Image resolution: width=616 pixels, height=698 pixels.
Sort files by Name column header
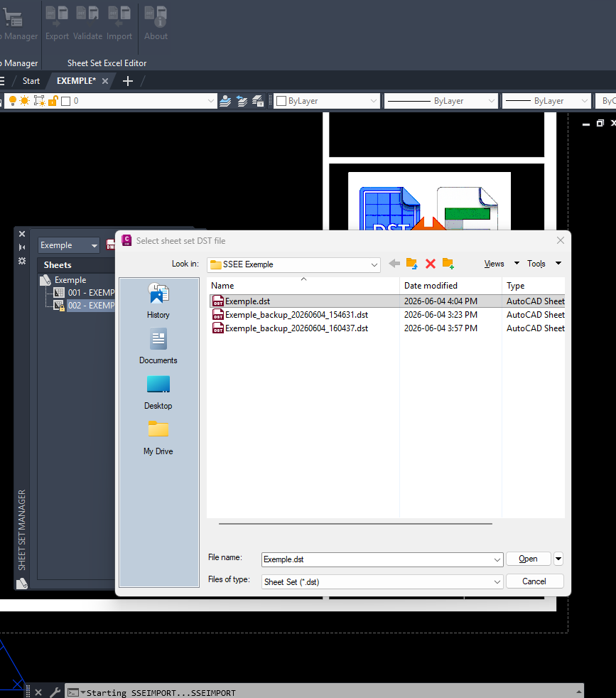(x=303, y=286)
